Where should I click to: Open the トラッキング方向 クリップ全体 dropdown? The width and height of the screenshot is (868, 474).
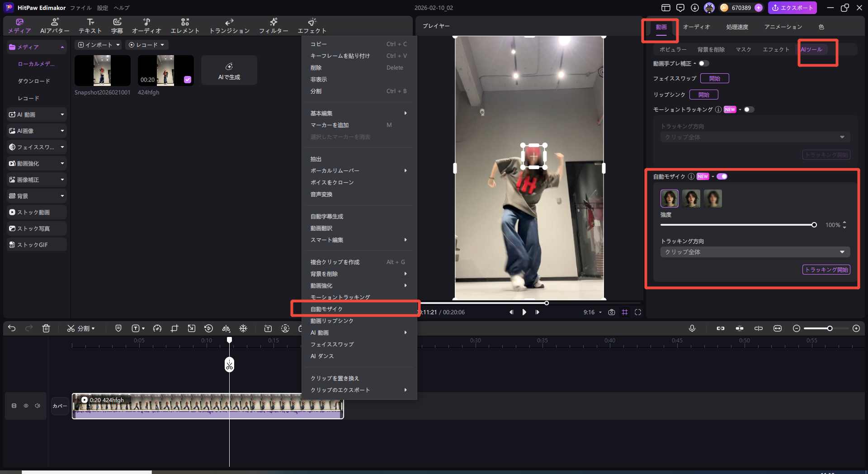[755, 252]
